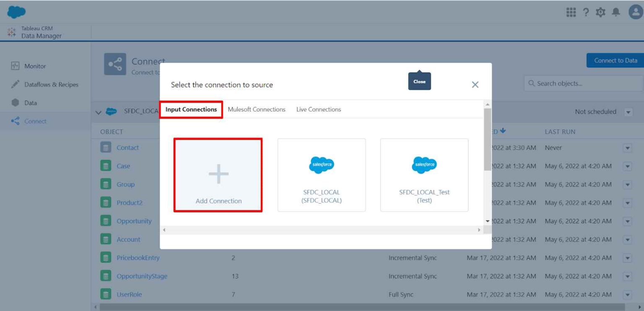Click the Opportunity object icon
Screen dimensions: 644x311
105,221
